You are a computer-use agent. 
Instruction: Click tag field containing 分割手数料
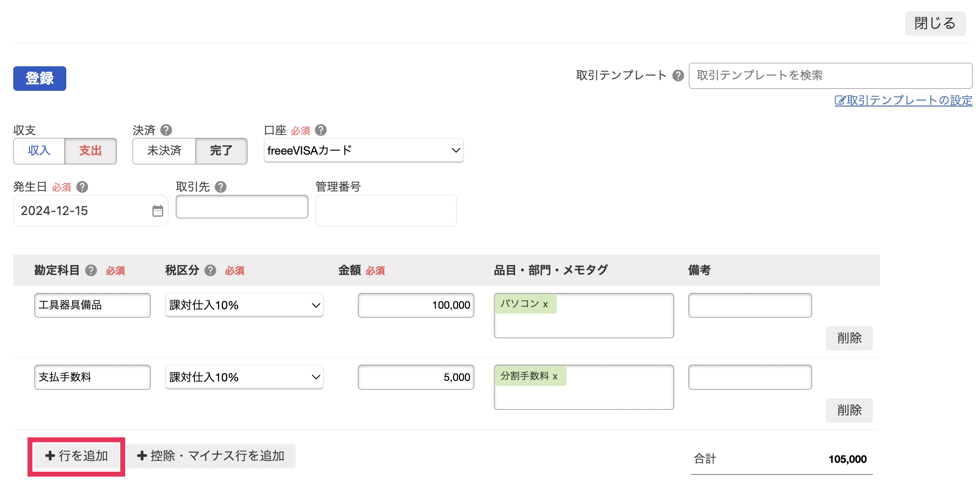(x=584, y=387)
